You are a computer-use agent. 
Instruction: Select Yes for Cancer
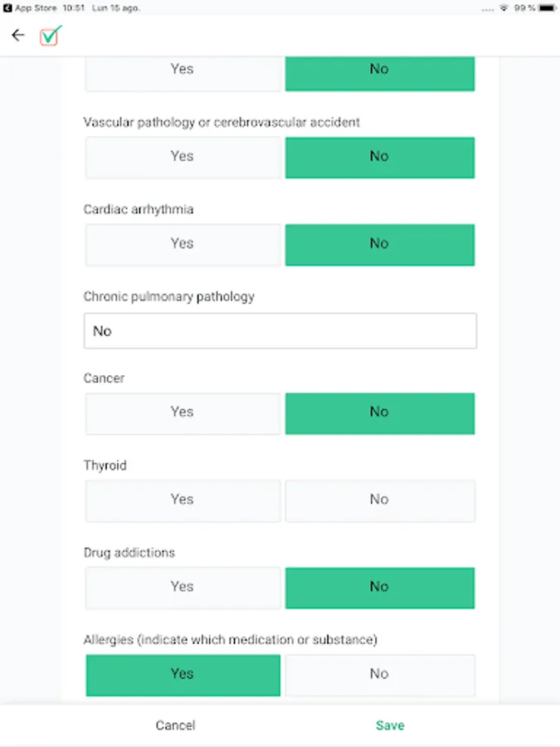click(x=183, y=413)
